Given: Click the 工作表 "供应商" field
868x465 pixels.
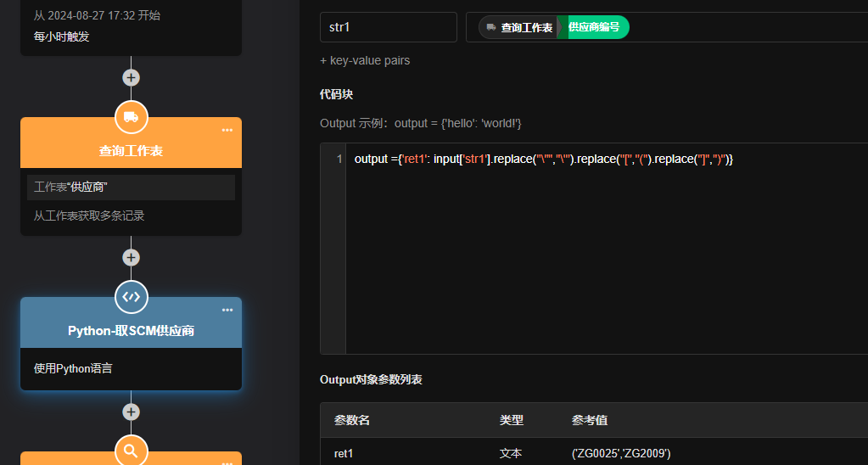Looking at the screenshot, I should [x=131, y=187].
